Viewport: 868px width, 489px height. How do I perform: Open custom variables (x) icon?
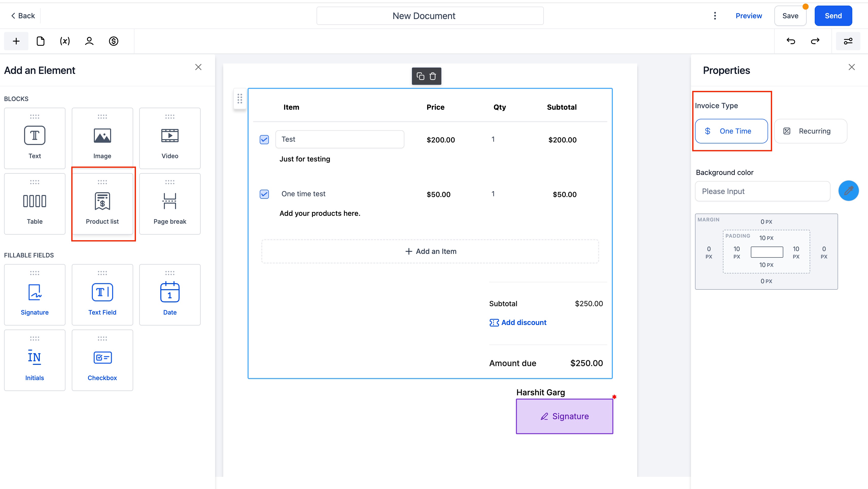point(65,41)
